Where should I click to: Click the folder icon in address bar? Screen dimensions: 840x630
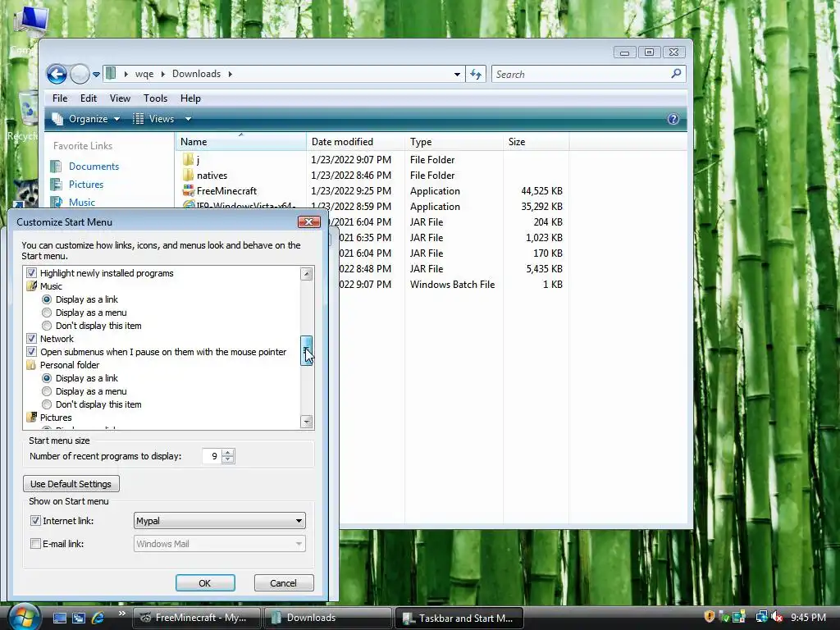point(111,73)
